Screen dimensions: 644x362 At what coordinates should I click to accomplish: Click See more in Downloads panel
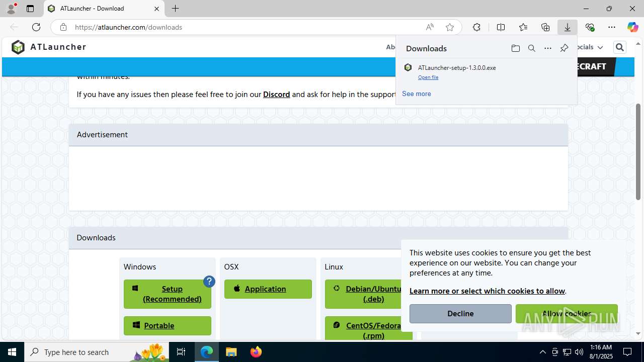(x=417, y=94)
